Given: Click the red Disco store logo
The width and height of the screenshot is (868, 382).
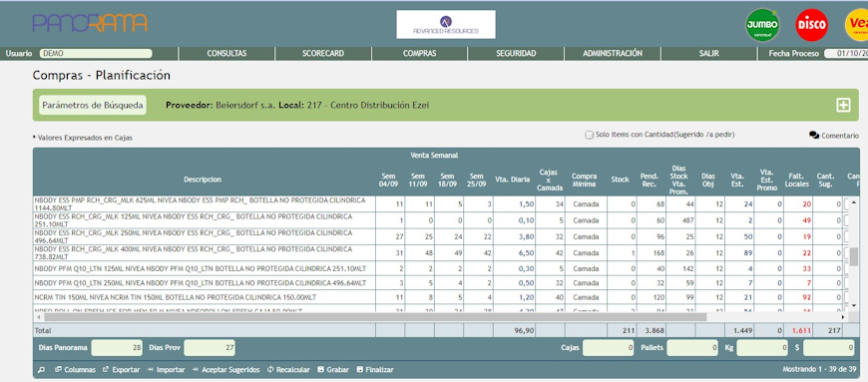Looking at the screenshot, I should tap(811, 24).
